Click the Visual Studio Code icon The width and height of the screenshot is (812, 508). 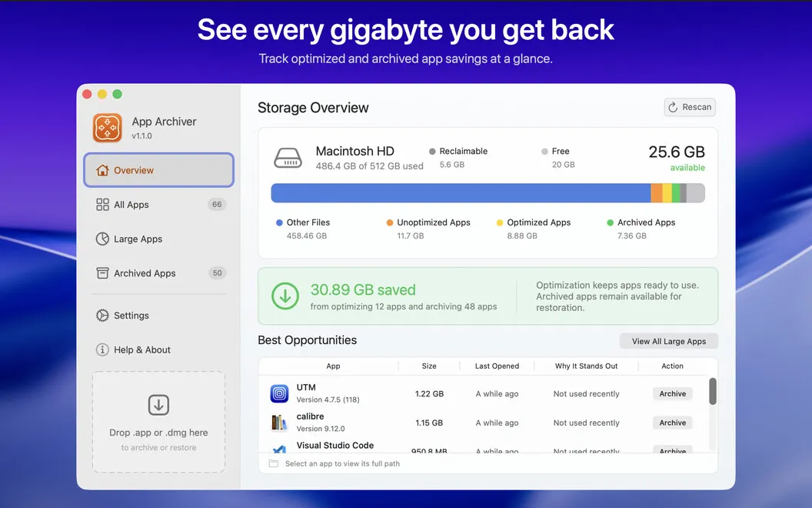point(280,449)
